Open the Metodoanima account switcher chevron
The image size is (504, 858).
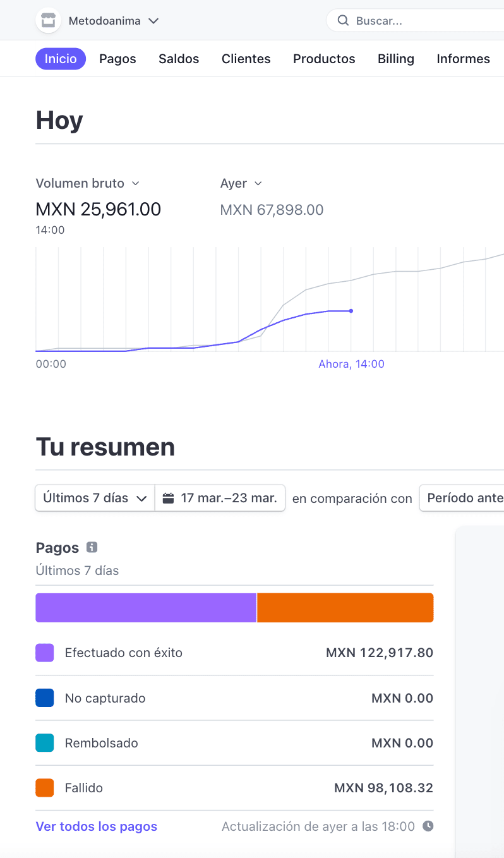click(153, 21)
